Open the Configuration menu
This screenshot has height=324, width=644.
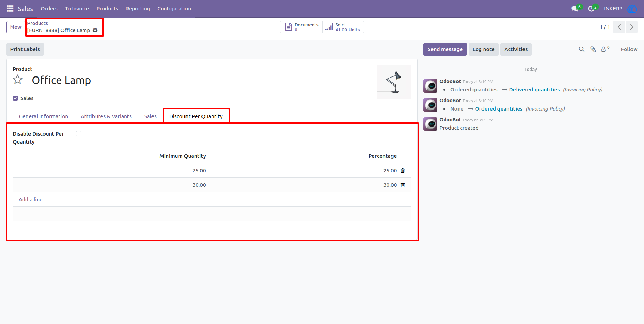pyautogui.click(x=174, y=9)
